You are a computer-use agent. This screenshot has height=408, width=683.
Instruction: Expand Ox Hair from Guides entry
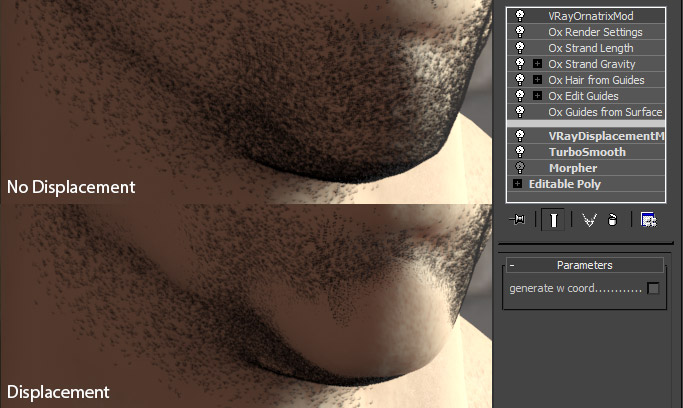538,80
